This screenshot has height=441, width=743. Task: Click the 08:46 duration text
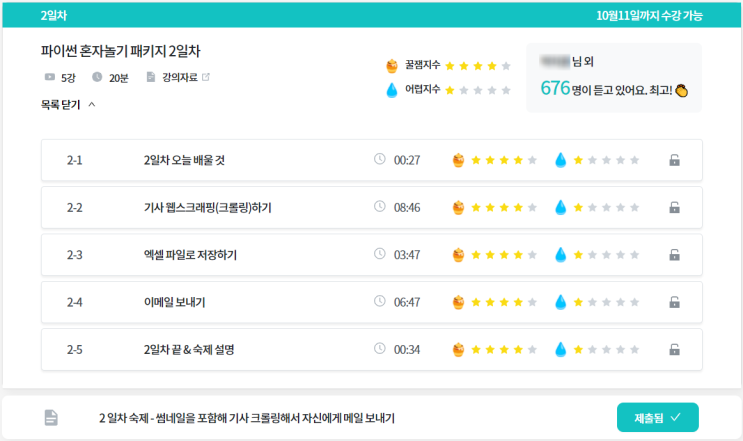pyautogui.click(x=407, y=207)
